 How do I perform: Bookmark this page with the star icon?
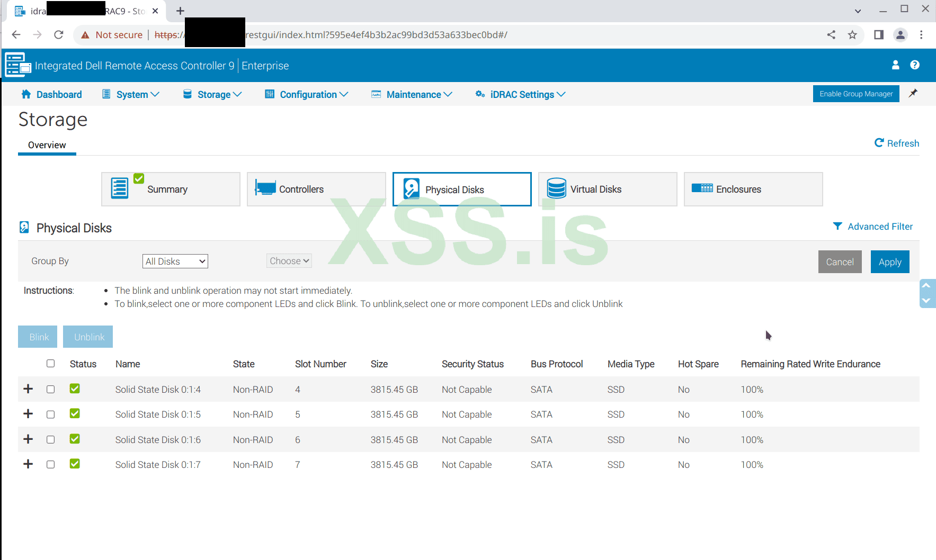point(852,35)
